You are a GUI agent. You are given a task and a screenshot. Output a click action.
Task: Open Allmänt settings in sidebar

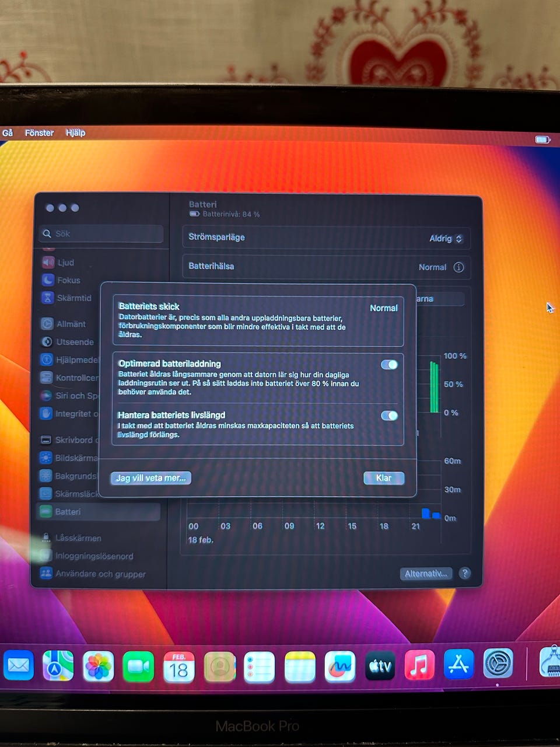[71, 324]
